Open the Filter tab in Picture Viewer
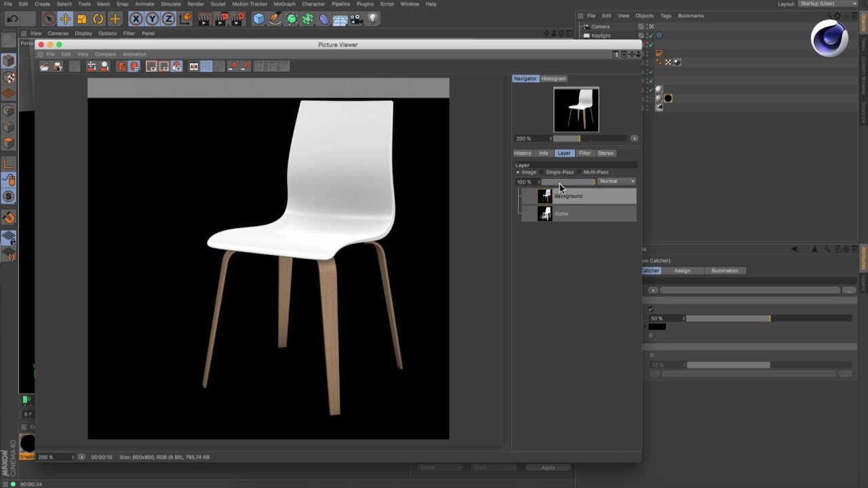This screenshot has width=868, height=488. click(x=585, y=153)
